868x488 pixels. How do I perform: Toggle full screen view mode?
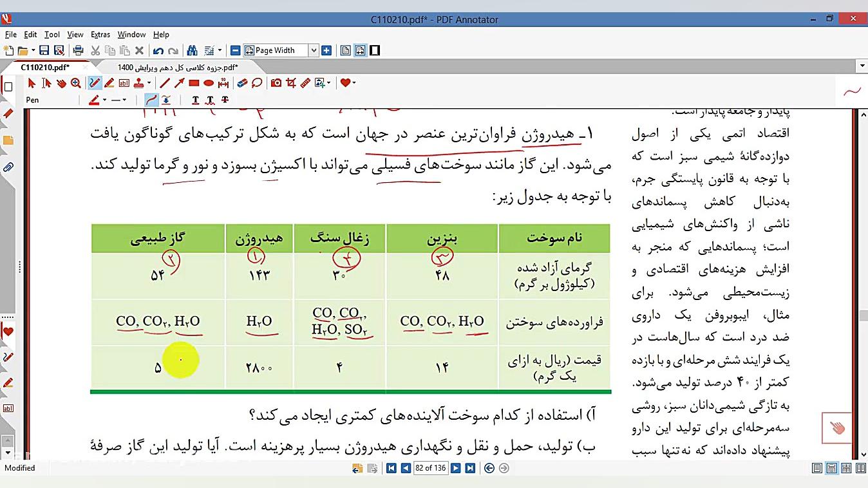375,50
